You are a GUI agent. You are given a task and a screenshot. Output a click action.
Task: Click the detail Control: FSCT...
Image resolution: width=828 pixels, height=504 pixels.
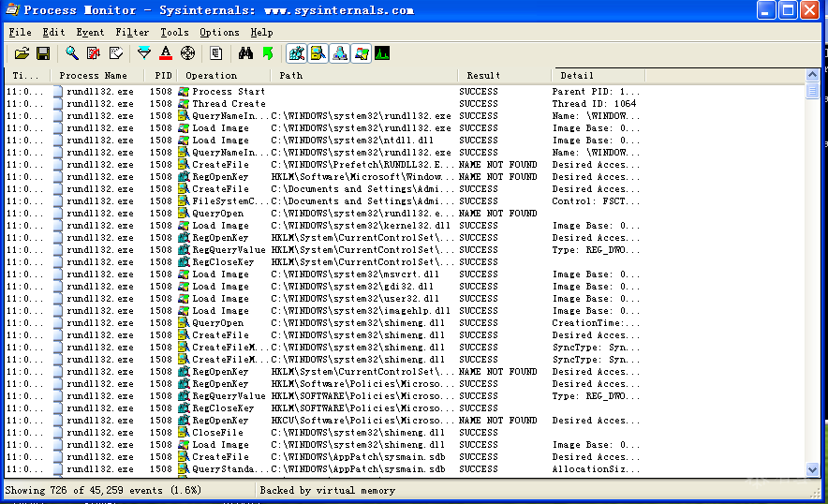coord(596,201)
